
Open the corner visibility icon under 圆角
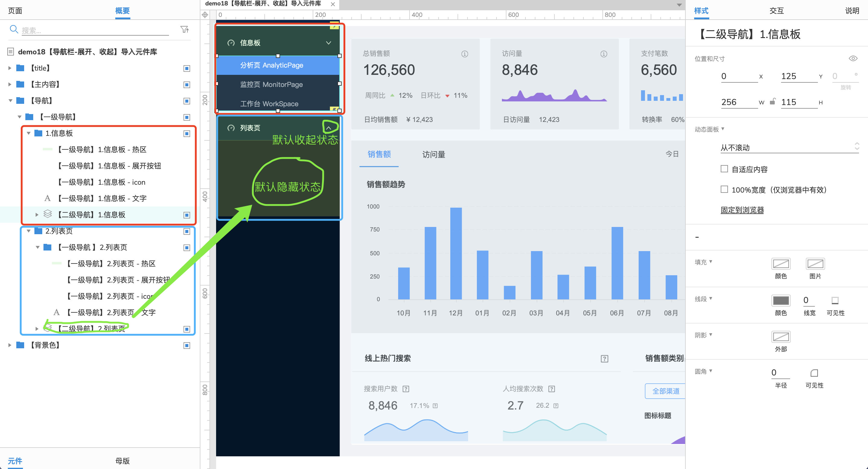[814, 373]
